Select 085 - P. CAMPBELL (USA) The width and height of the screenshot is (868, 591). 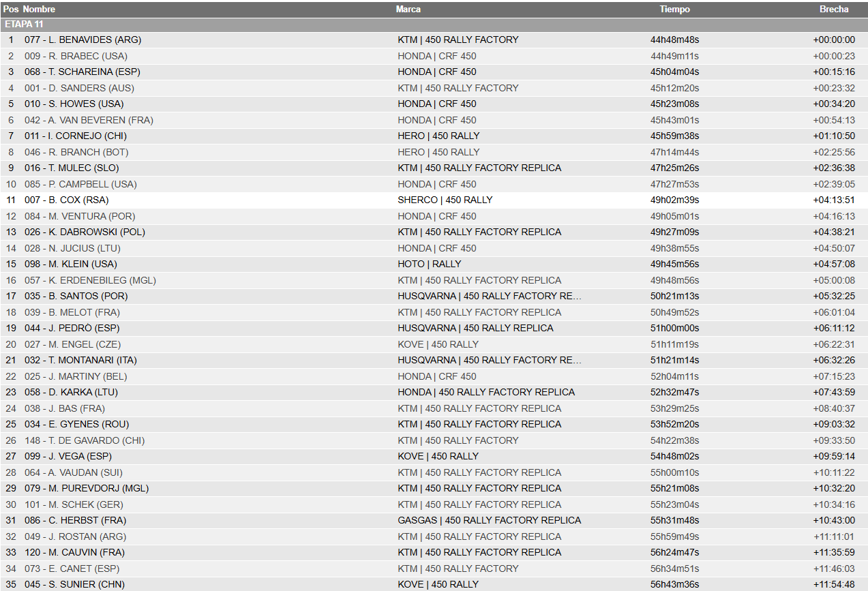(80, 184)
